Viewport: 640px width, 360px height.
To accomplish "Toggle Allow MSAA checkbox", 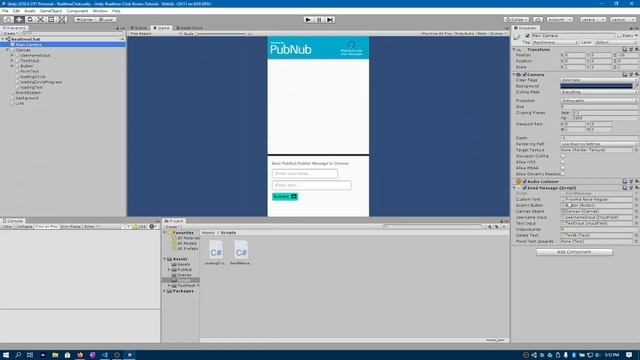I will click(562, 168).
